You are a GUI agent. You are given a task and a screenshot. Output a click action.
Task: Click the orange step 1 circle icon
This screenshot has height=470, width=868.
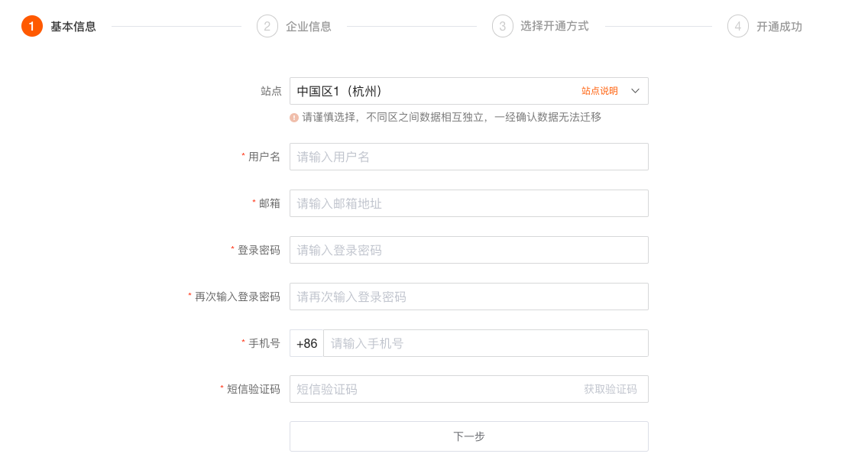pyautogui.click(x=31, y=26)
